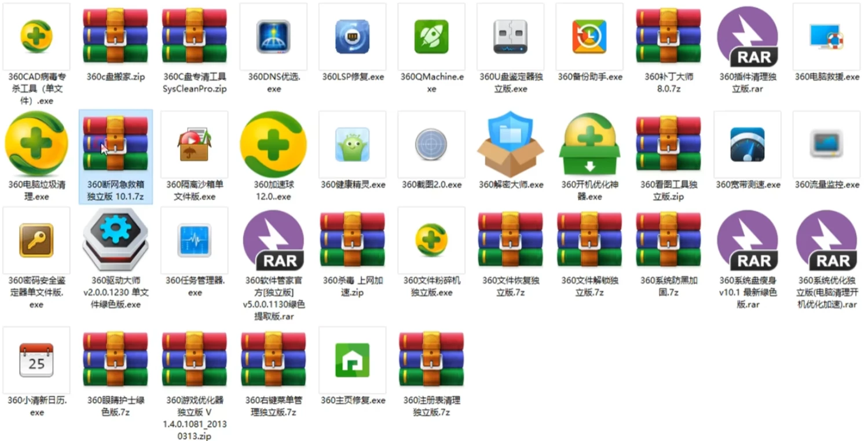
Task: Select the 360加速球 12.0 exe icon
Action: [x=273, y=144]
